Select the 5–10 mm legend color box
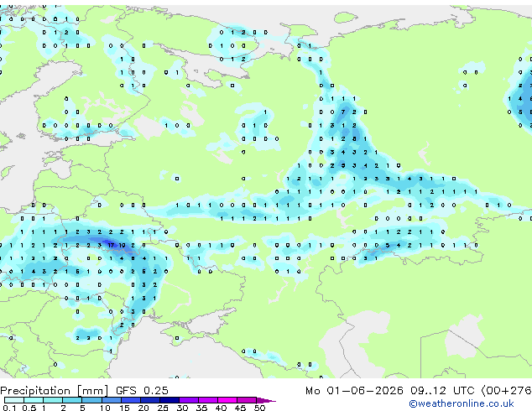This screenshot has height=411, width=532. click(x=91, y=400)
